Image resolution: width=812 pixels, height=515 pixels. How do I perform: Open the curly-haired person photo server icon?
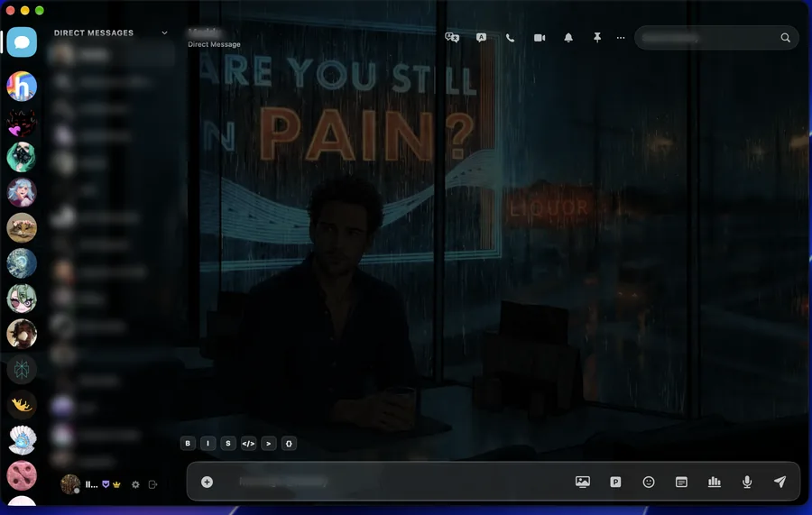[22, 334]
